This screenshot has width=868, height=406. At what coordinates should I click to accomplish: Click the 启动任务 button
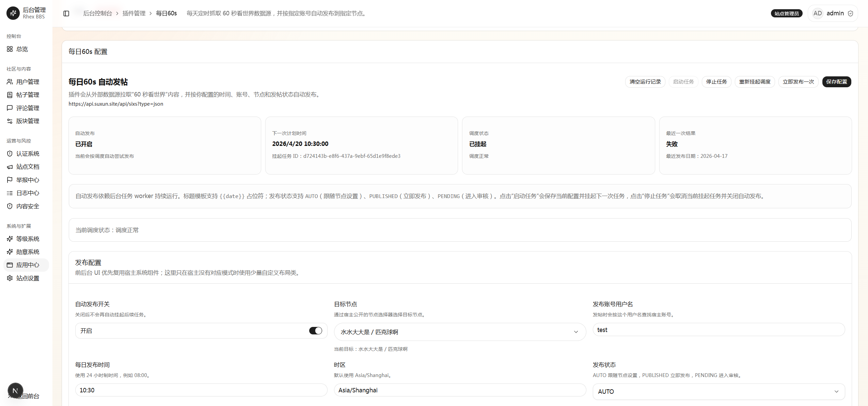[683, 82]
